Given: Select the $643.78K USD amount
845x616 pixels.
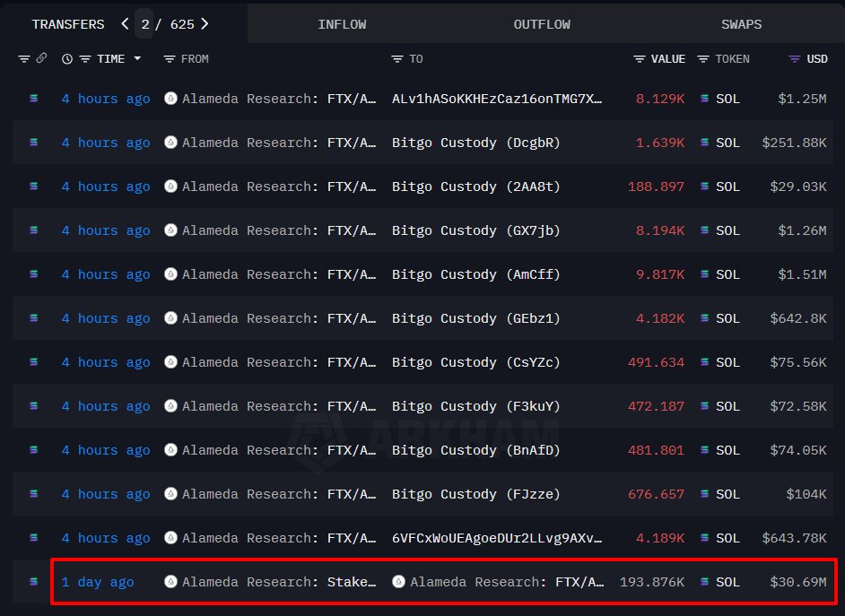Looking at the screenshot, I should coord(795,538).
